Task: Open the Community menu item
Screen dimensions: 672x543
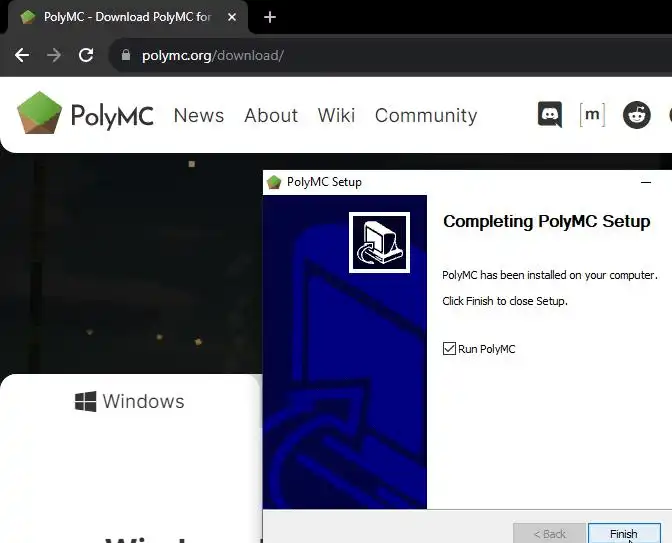Action: [x=426, y=116]
